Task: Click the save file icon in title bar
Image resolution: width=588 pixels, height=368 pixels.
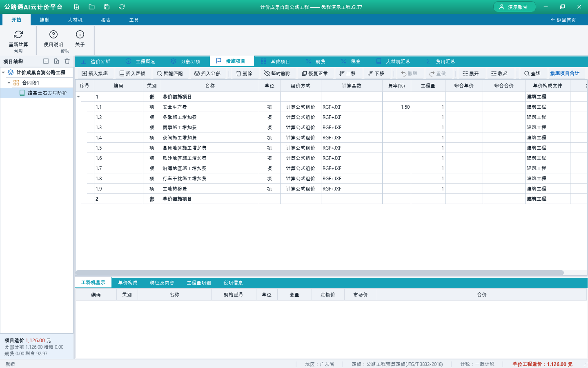Action: point(107,7)
